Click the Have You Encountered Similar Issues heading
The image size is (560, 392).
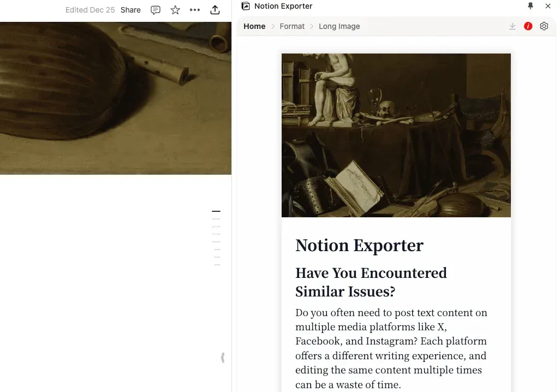click(x=371, y=282)
